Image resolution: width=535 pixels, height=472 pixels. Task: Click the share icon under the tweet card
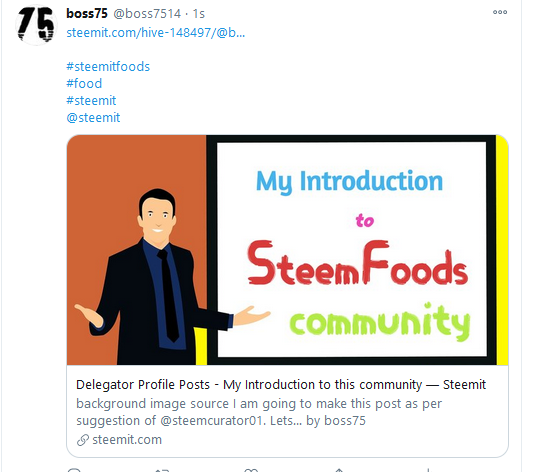click(339, 470)
